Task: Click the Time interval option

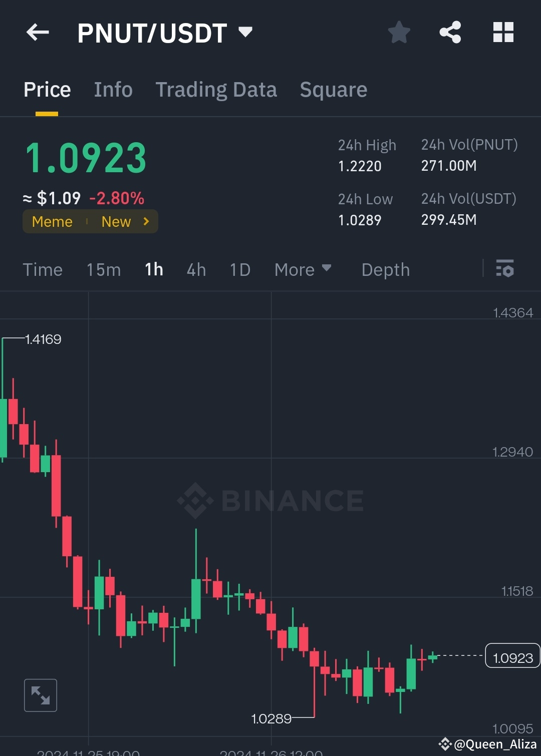Action: point(43,269)
